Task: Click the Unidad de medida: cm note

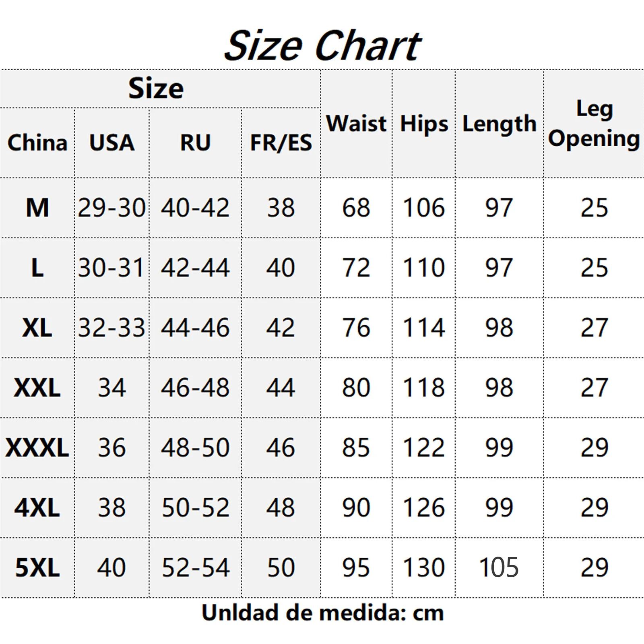Action: click(322, 613)
